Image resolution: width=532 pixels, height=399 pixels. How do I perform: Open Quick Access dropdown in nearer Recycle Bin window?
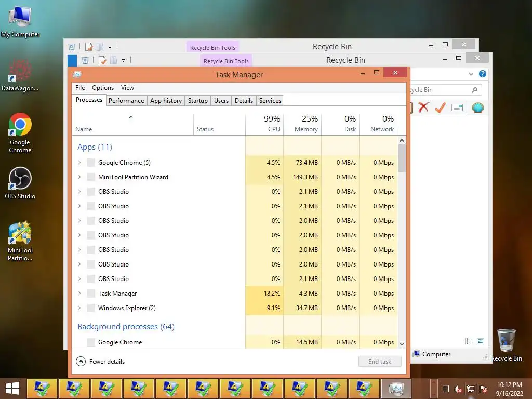(124, 61)
